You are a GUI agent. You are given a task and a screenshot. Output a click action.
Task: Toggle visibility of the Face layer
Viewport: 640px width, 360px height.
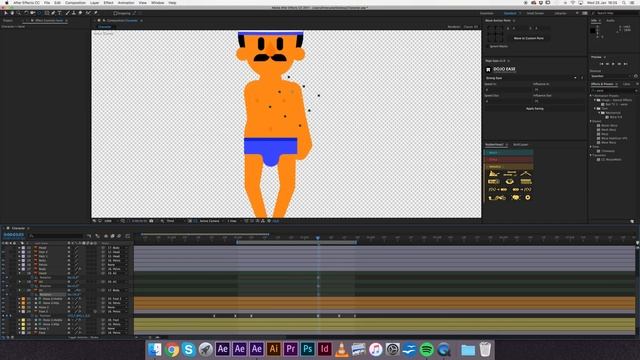[x=3, y=333]
